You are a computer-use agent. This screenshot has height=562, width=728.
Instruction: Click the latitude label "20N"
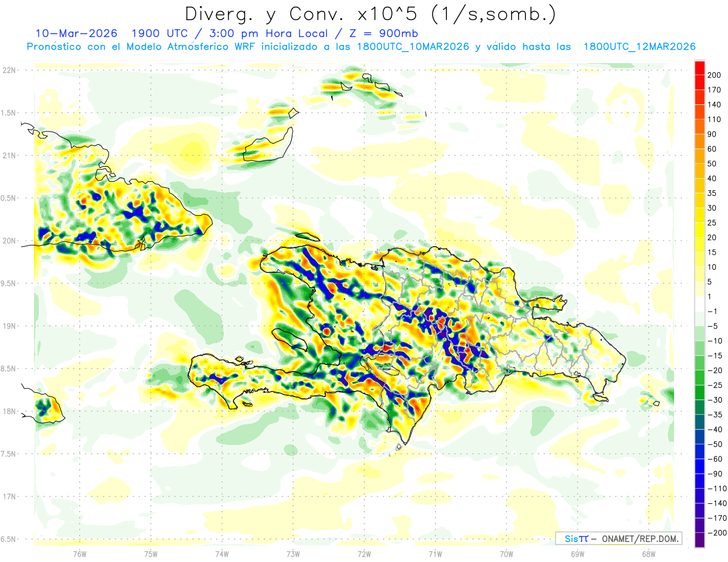(9, 241)
